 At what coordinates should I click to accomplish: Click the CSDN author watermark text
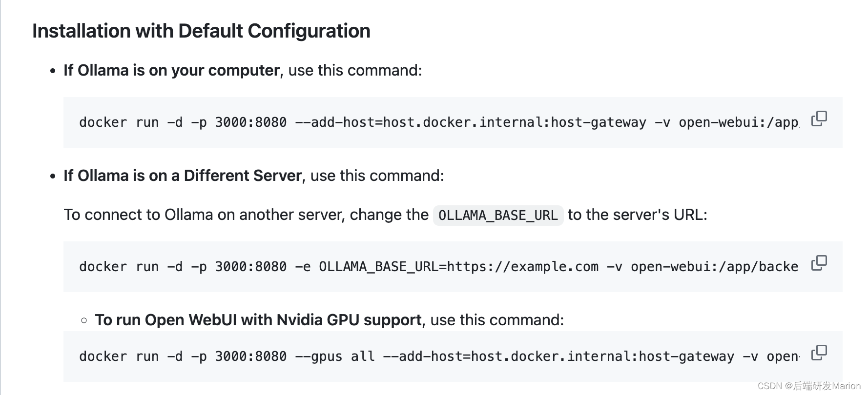point(809,386)
